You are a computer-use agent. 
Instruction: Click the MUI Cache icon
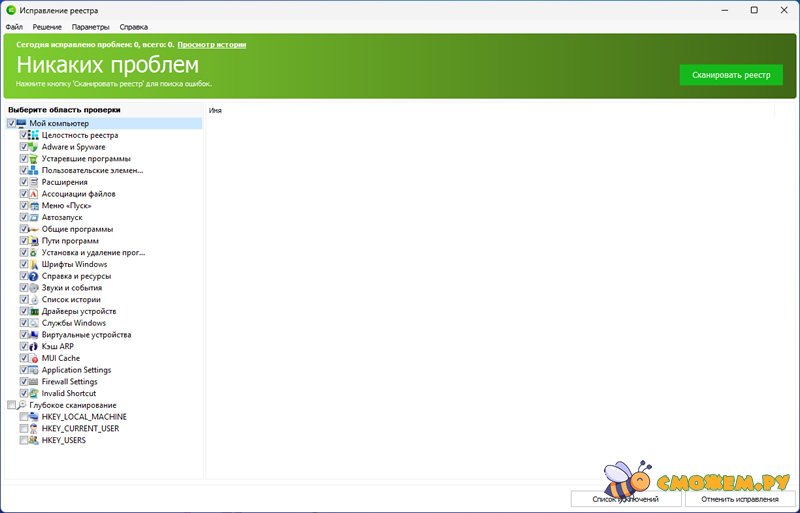pyautogui.click(x=33, y=358)
